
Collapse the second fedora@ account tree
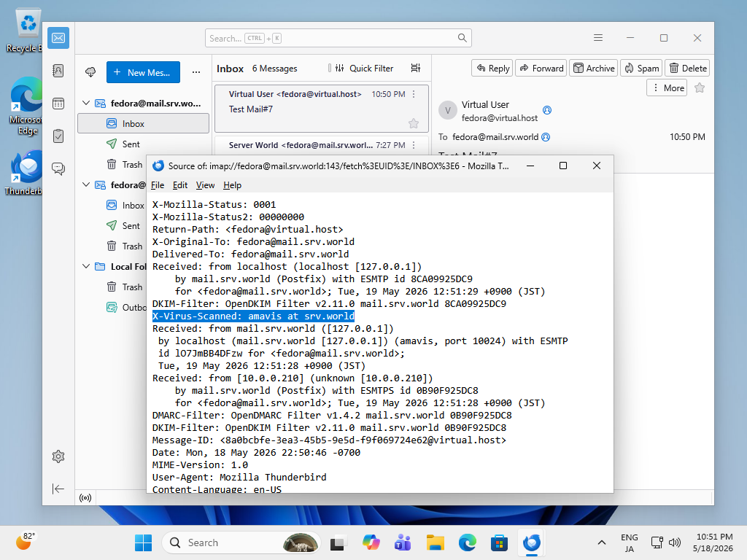(86, 184)
